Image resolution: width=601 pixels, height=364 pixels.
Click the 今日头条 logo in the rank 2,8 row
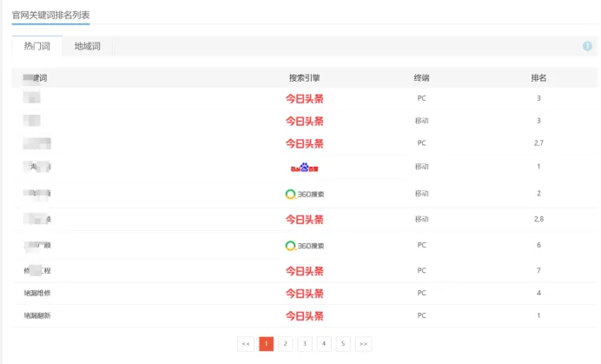coord(304,220)
